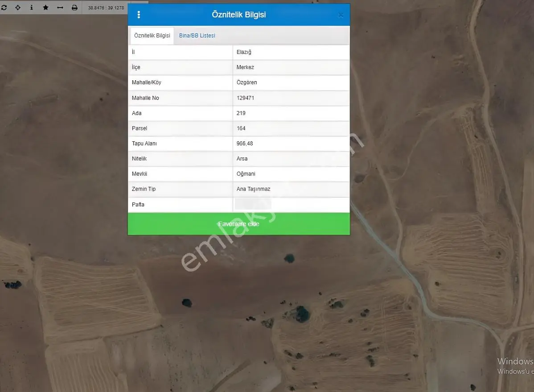The height and width of the screenshot is (392, 534).
Task: Click the Öznitelik Bilgisi dialog title
Action: (x=239, y=15)
